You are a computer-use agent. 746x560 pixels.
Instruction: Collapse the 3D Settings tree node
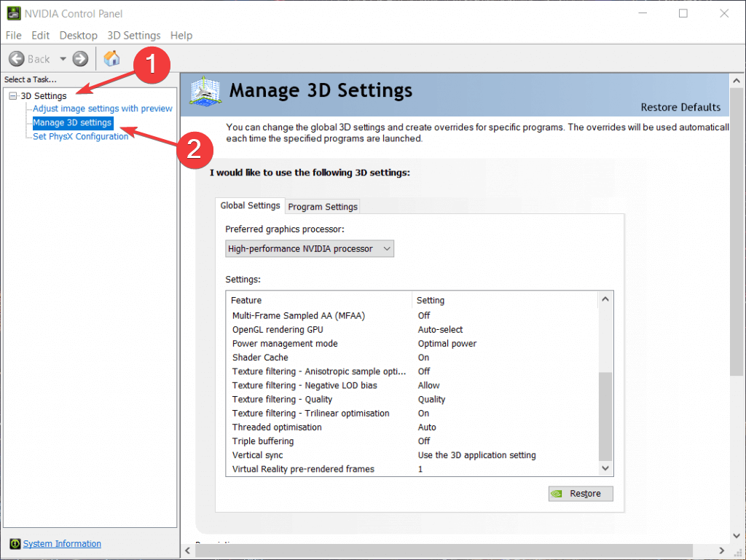pyautogui.click(x=13, y=96)
